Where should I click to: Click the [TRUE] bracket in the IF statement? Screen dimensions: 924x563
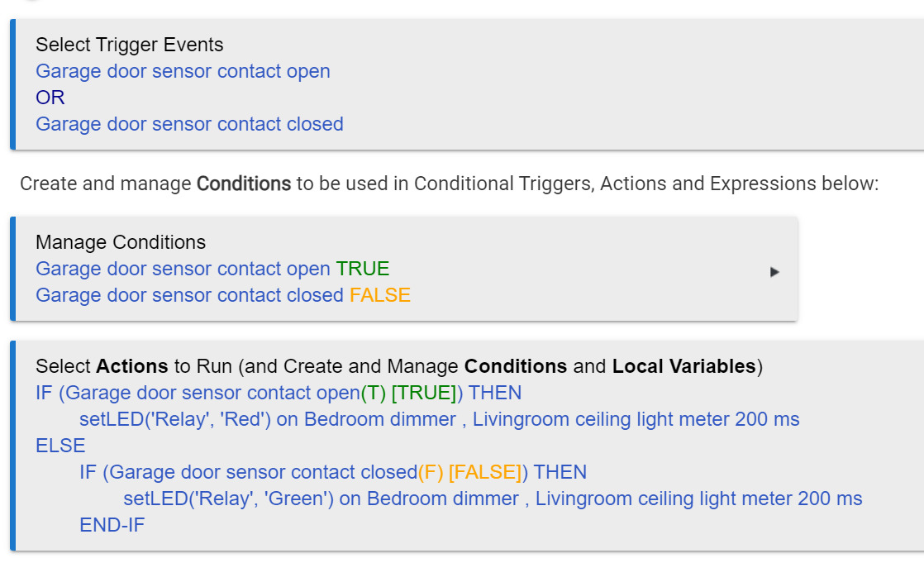(424, 394)
